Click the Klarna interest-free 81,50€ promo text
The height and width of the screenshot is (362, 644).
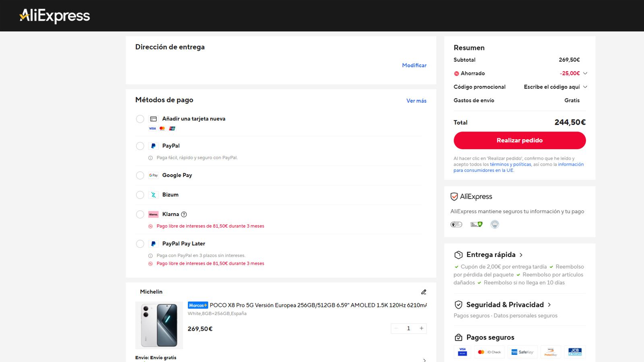[x=211, y=226]
